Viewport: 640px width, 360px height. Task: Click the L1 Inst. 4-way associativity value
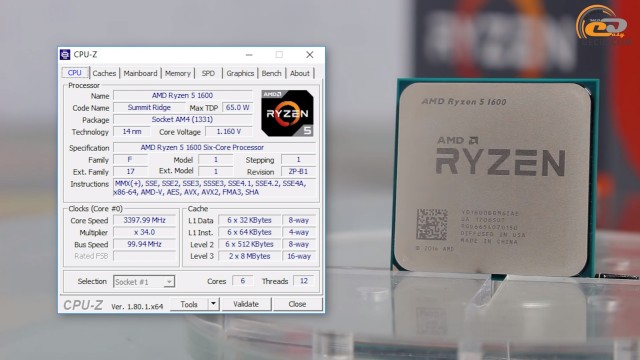(299, 232)
